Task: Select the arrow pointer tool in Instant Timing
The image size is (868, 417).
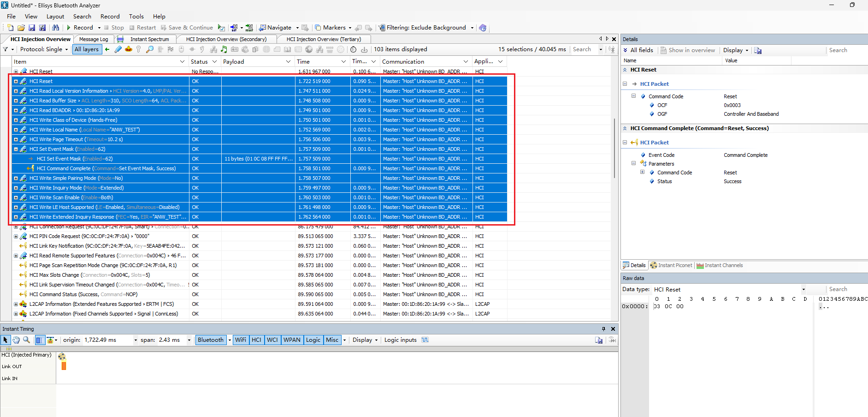Action: coord(6,340)
